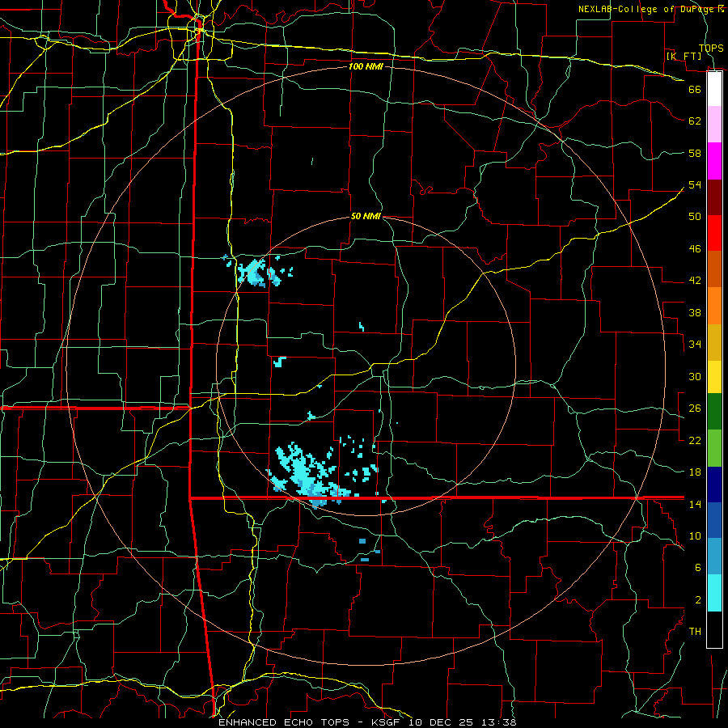Screen dimensions: 728x728
Task: Click the legend value "30"
Action: [x=695, y=376]
